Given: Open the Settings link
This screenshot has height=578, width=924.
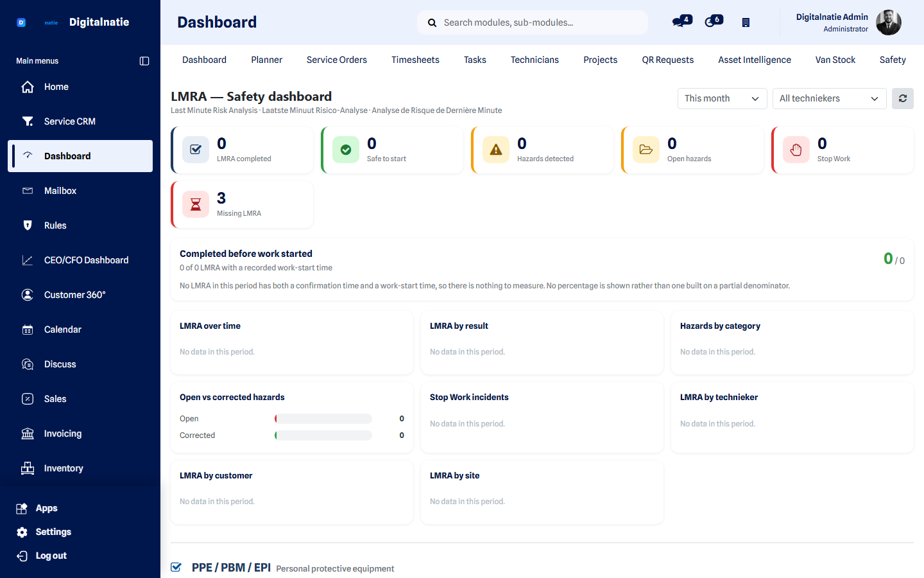Looking at the screenshot, I should click(53, 532).
